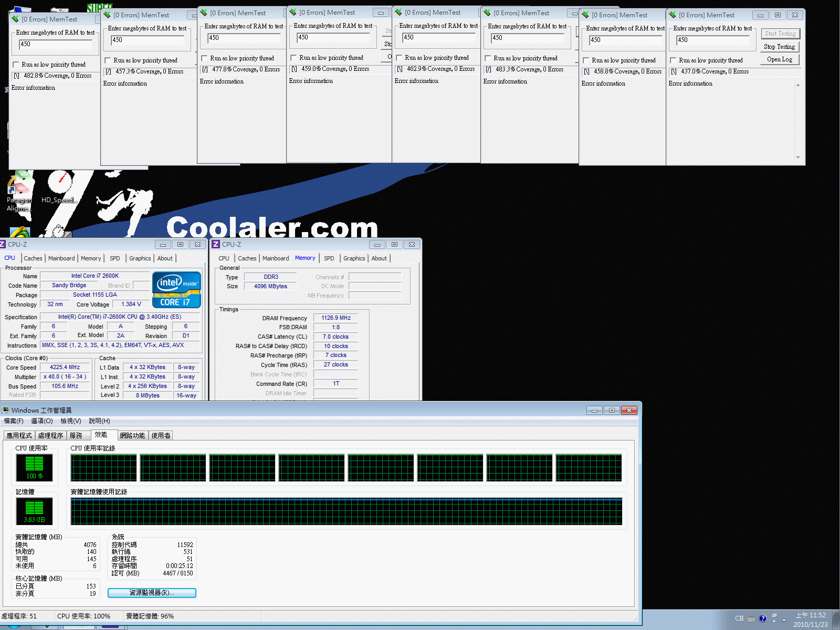Click the restore language bar icon
840x630 pixels.
pyautogui.click(x=774, y=616)
